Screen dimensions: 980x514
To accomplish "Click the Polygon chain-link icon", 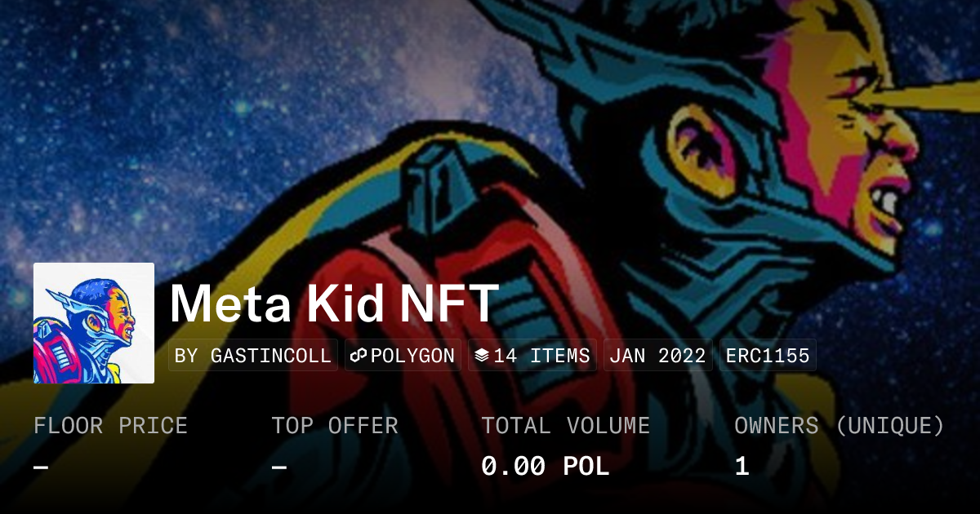I will pyautogui.click(x=359, y=356).
